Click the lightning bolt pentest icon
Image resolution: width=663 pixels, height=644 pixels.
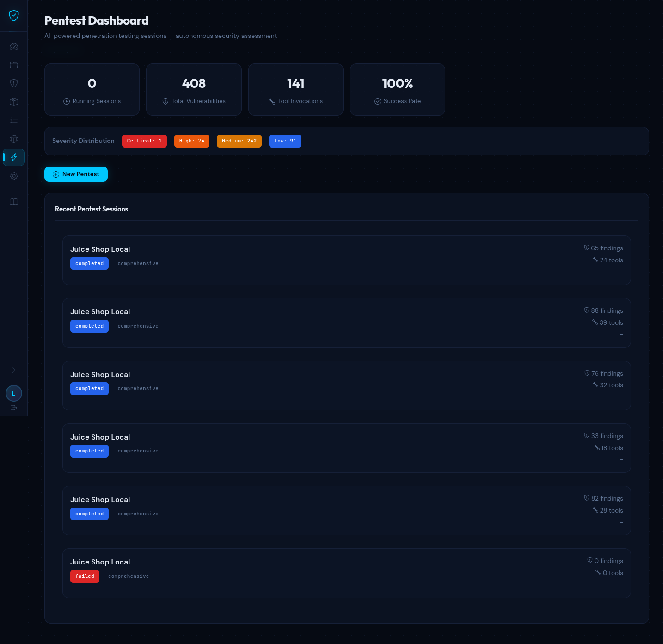click(14, 157)
